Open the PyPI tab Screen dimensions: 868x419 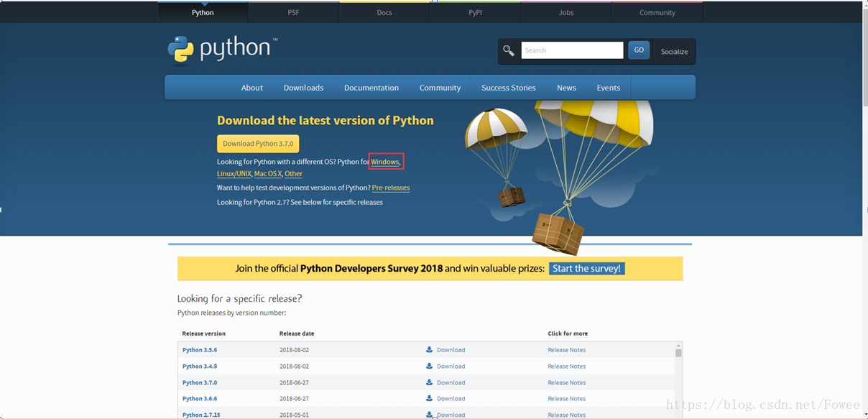pyautogui.click(x=475, y=12)
